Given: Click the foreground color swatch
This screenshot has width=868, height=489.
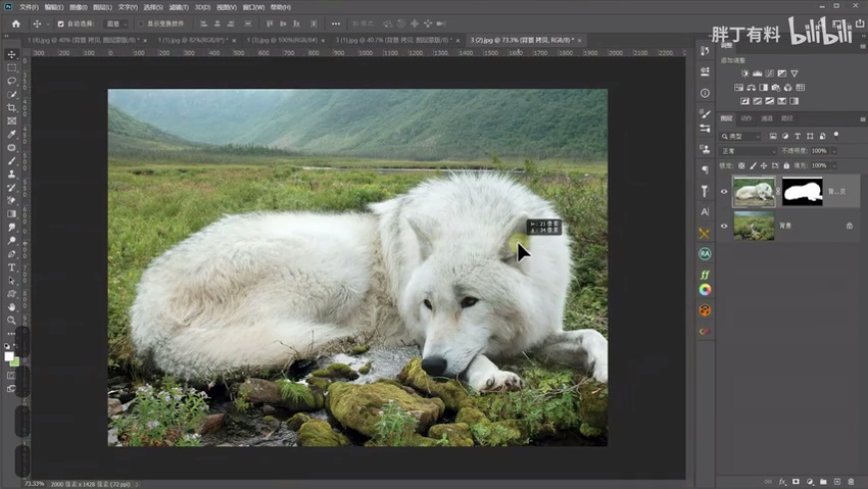Looking at the screenshot, I should (x=9, y=355).
